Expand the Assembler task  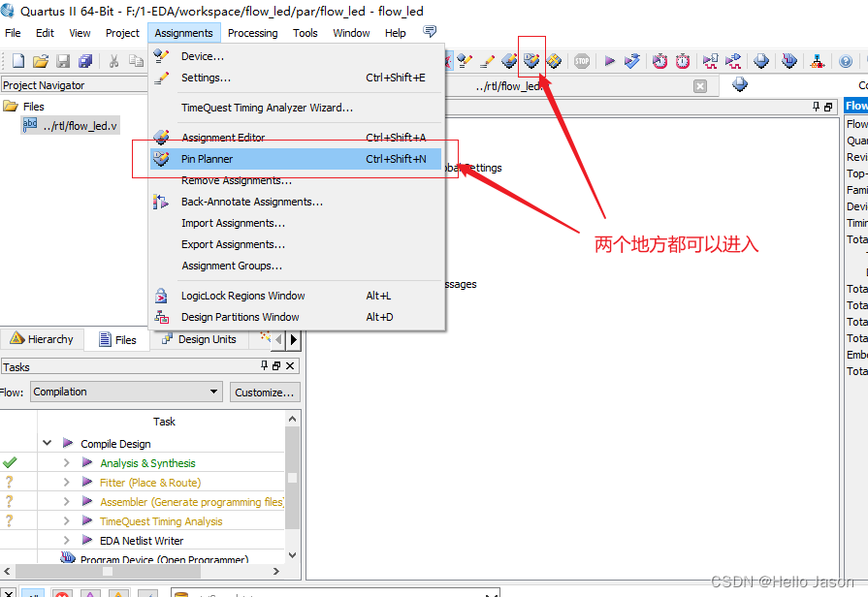pos(66,501)
